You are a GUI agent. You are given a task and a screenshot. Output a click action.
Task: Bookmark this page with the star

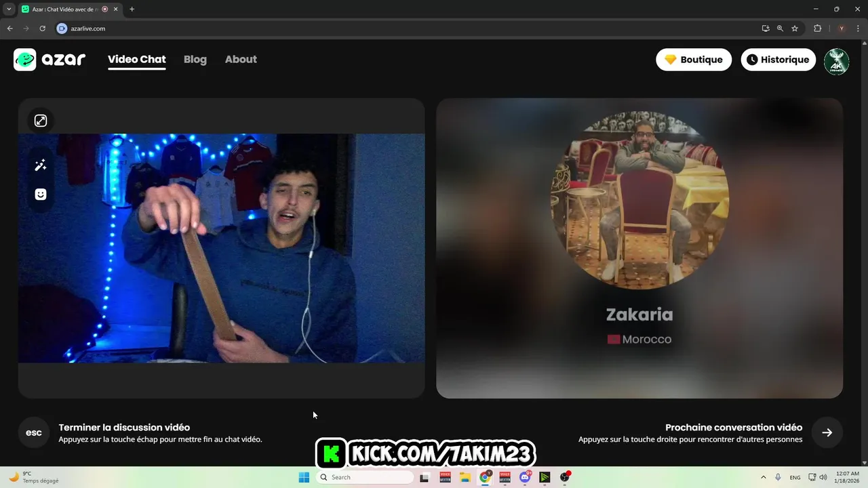tap(795, 28)
